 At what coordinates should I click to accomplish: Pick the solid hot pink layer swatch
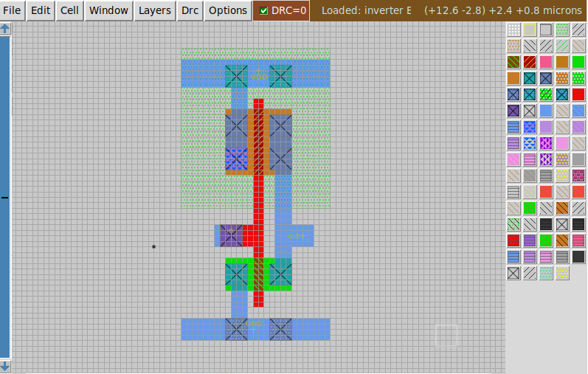pyautogui.click(x=546, y=62)
